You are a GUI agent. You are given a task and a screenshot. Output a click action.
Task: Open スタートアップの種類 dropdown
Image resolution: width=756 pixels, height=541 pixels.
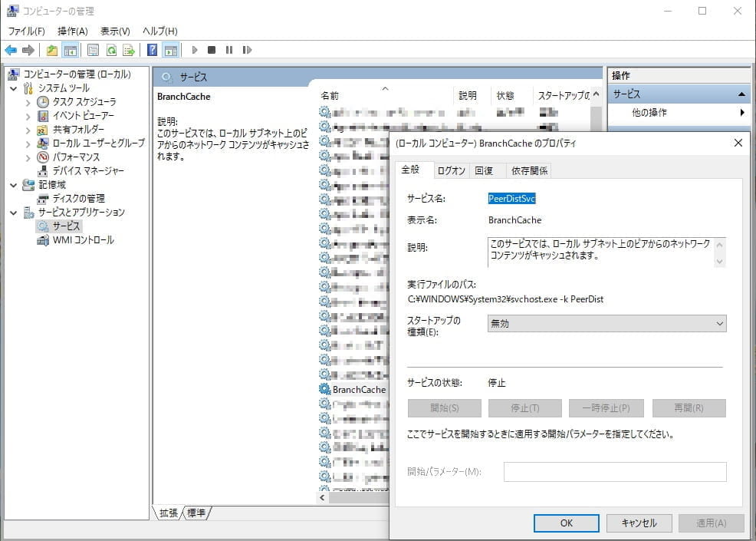pyautogui.click(x=607, y=323)
